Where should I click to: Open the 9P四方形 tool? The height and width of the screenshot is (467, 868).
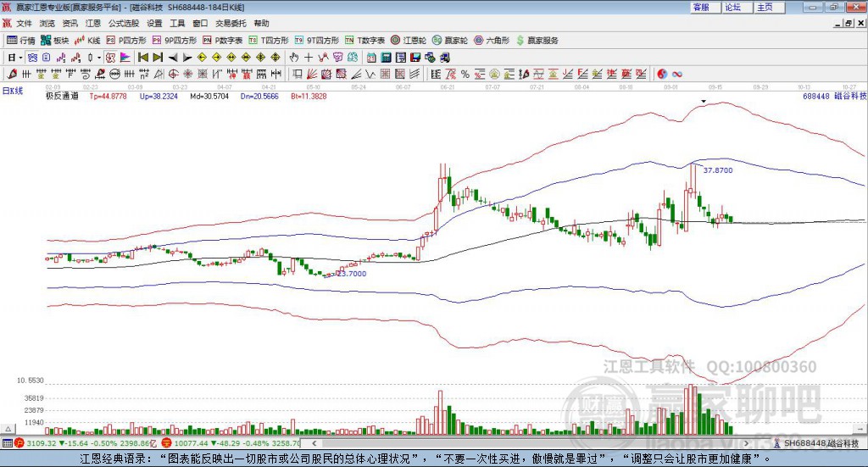point(174,41)
